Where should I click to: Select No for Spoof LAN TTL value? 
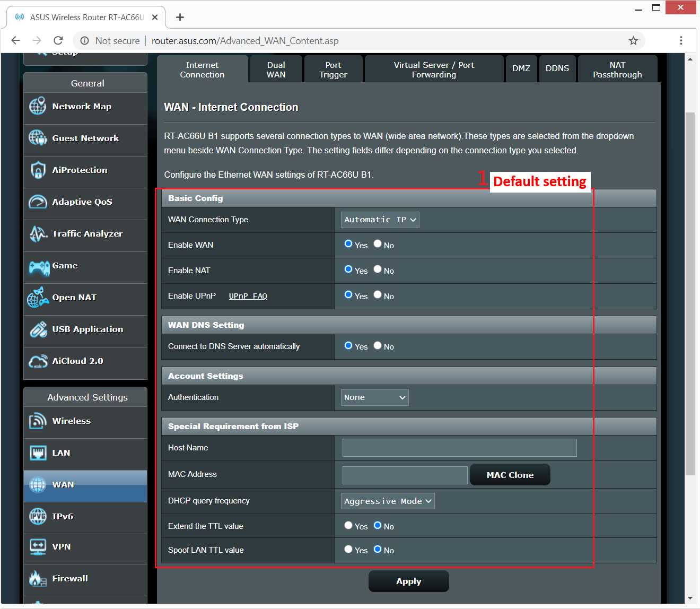coord(378,549)
